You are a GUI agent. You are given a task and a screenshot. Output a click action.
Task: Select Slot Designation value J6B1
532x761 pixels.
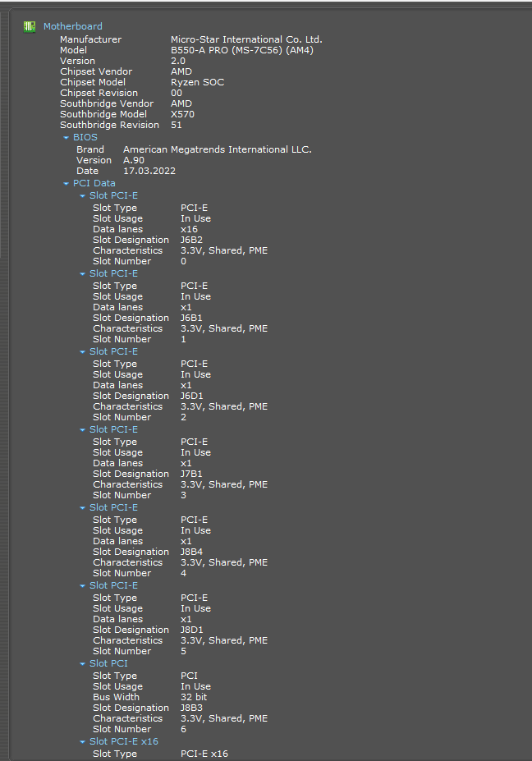point(192,318)
